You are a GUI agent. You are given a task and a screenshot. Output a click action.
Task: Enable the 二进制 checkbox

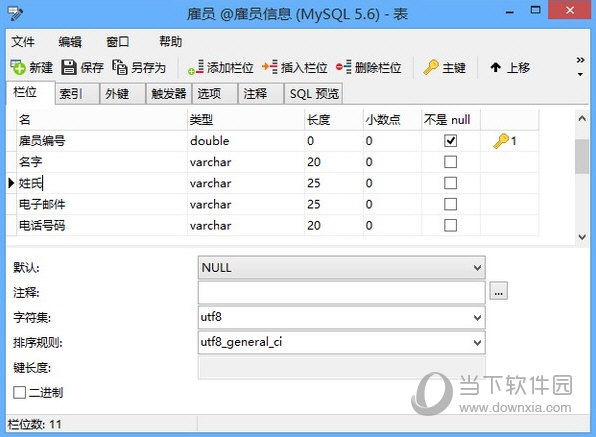(19, 393)
